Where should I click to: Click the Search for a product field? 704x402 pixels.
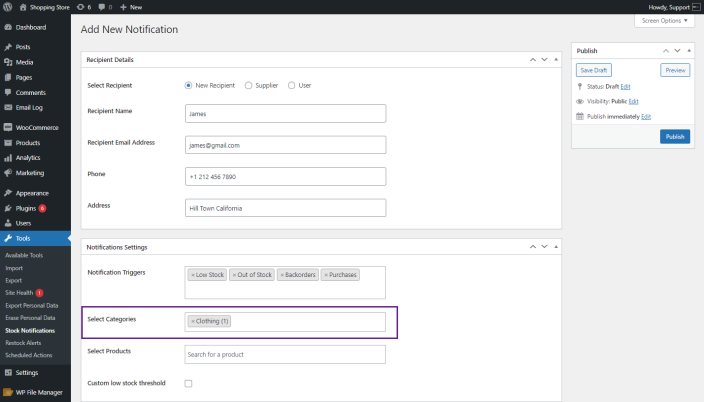[x=285, y=354]
